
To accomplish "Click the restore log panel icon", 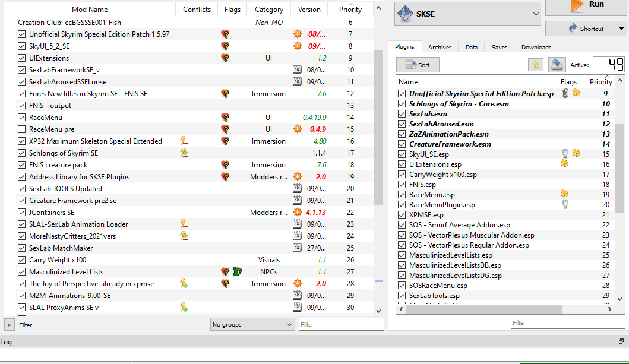I will click(621, 341).
